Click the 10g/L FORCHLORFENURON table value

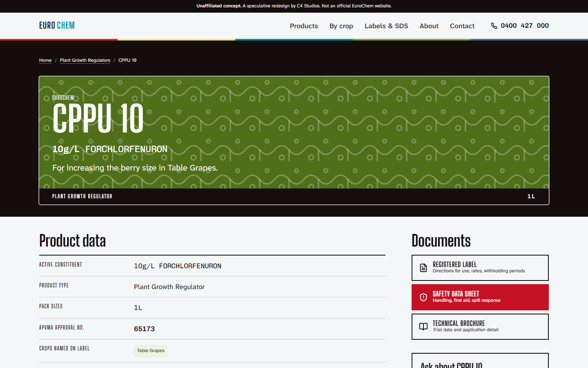click(x=178, y=266)
